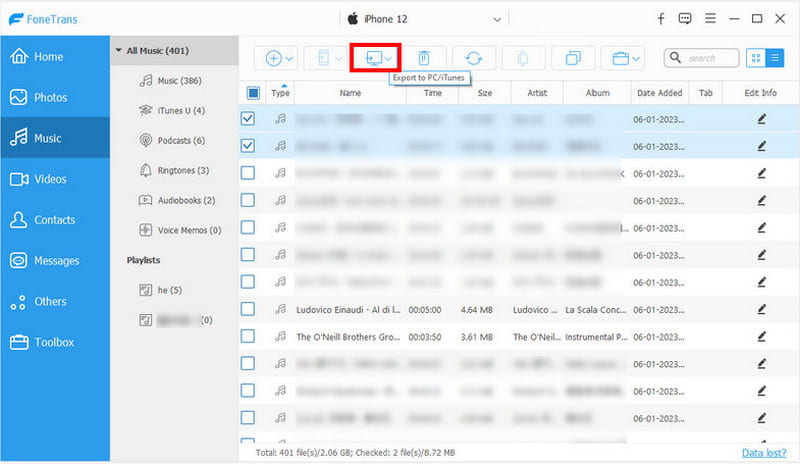800x464 pixels.
Task: Click the Add files plus icon
Action: tap(273, 58)
